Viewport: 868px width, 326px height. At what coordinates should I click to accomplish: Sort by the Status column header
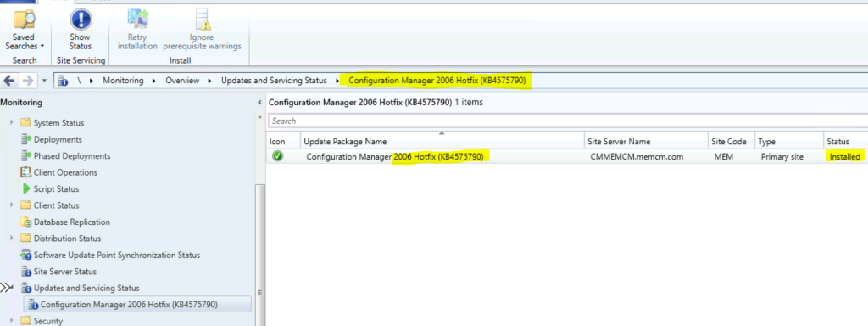click(845, 142)
